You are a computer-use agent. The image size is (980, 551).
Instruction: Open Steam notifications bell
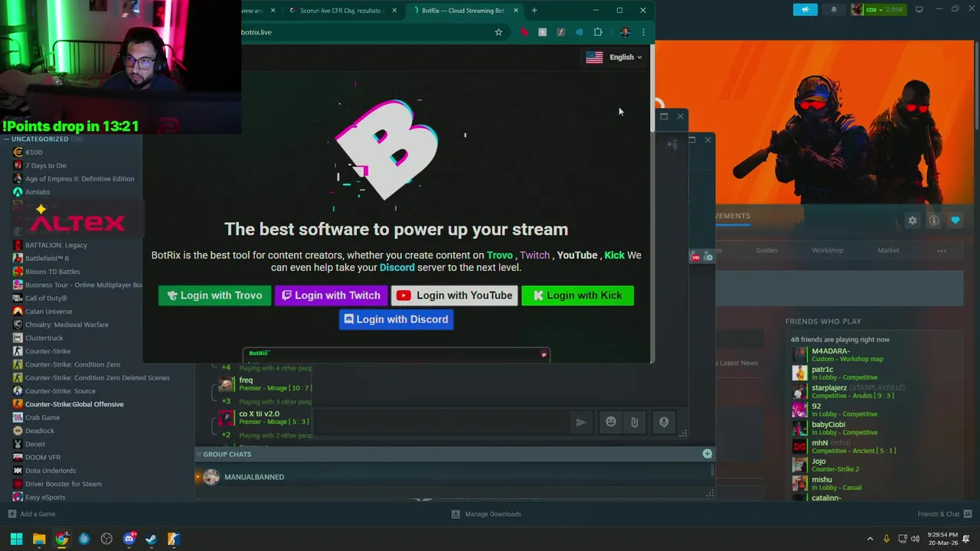834,9
